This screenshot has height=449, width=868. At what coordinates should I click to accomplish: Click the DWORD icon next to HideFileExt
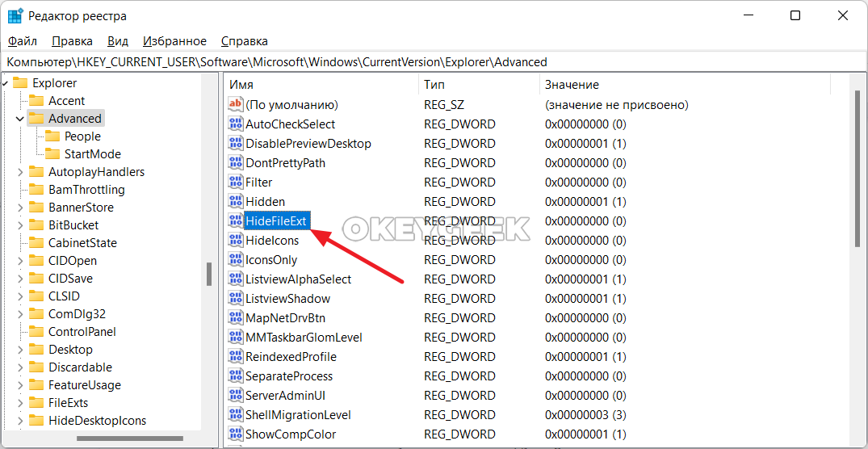click(235, 221)
